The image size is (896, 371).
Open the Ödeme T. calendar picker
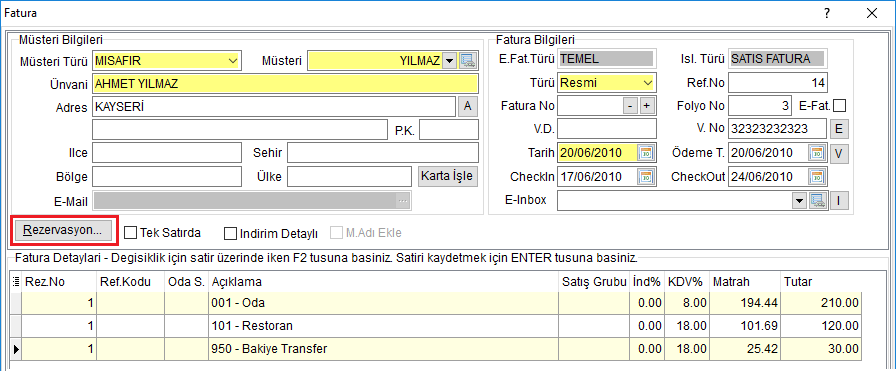pos(817,153)
